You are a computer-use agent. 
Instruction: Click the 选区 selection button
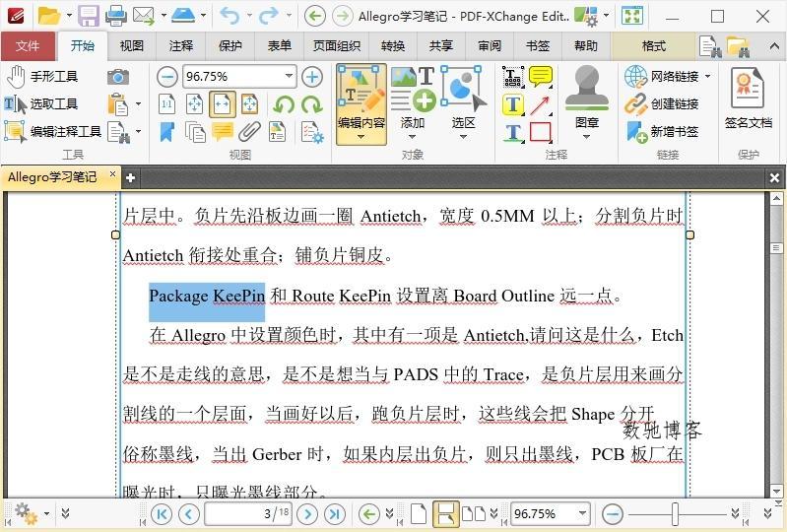point(463,98)
